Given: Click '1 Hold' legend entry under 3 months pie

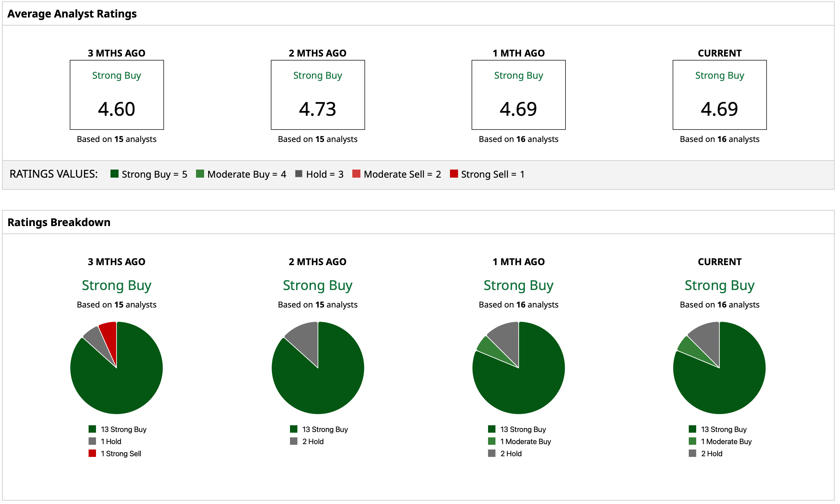Looking at the screenshot, I should (x=111, y=441).
